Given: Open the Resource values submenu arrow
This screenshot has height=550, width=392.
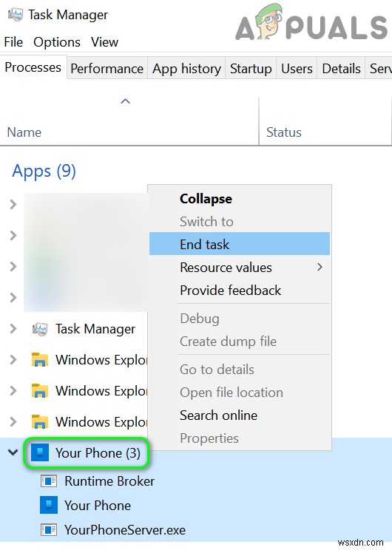Looking at the screenshot, I should click(320, 268).
